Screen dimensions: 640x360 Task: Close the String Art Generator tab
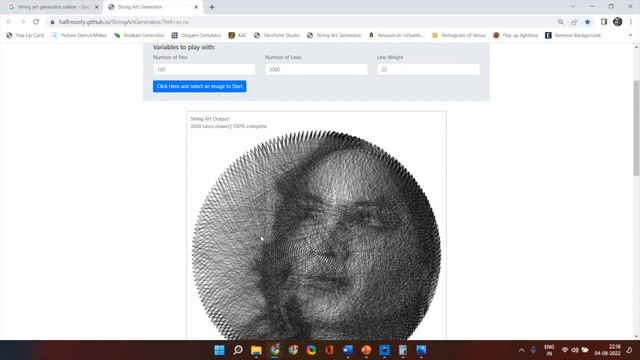(196, 7)
